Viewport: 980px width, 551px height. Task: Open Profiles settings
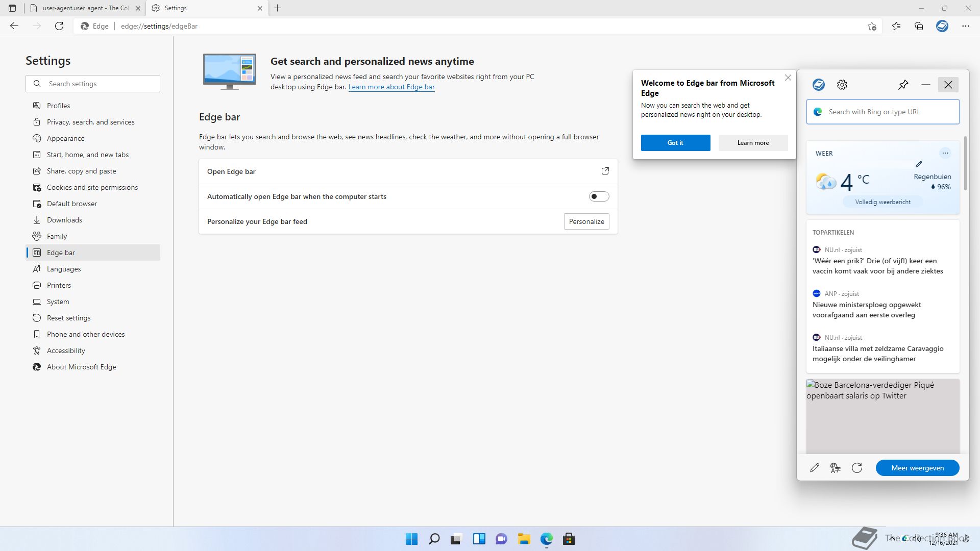[93, 106]
